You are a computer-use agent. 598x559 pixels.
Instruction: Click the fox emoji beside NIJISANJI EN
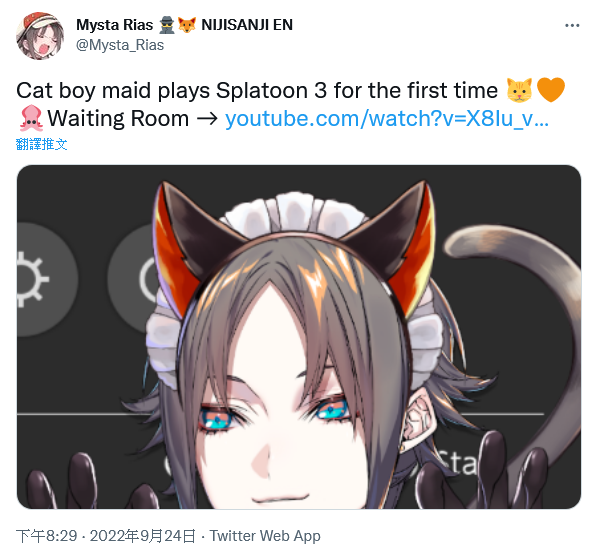(x=187, y=25)
